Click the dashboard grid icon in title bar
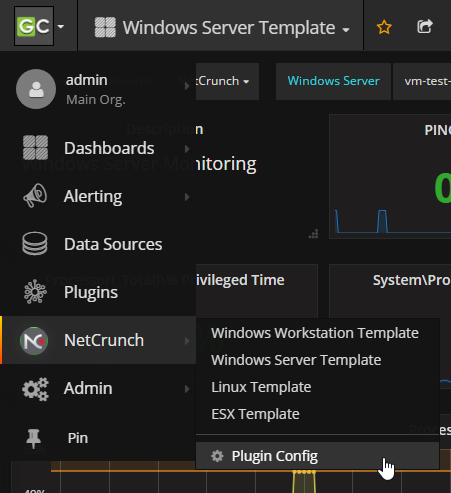The height and width of the screenshot is (493, 451). click(x=105, y=27)
